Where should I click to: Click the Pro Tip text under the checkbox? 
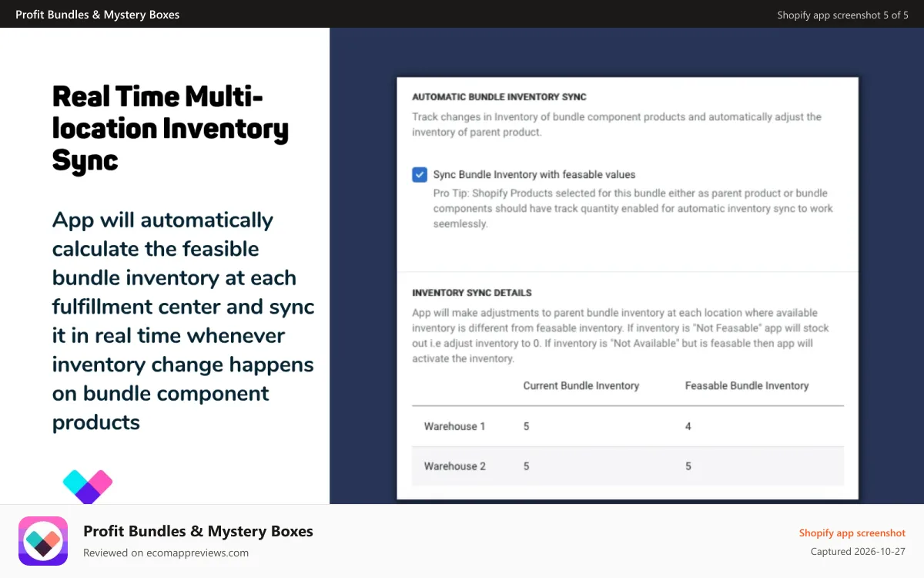click(x=633, y=208)
